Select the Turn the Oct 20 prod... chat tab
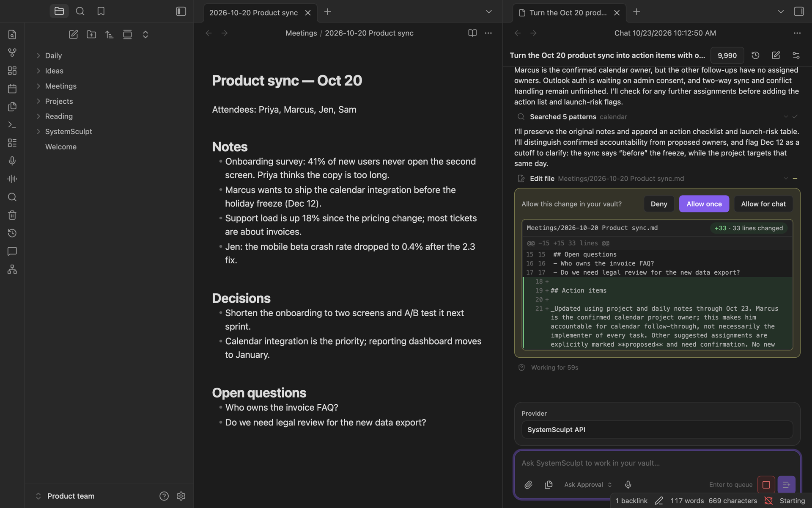This screenshot has height=508, width=812. click(x=568, y=13)
